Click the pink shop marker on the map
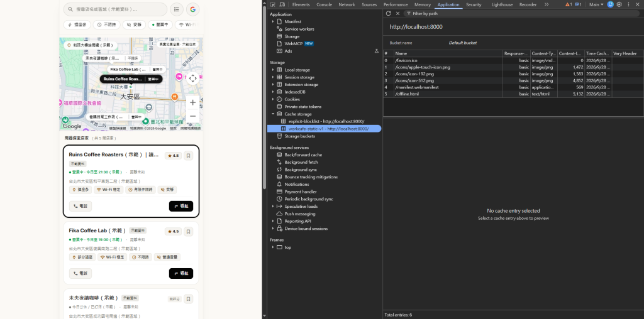This screenshot has width=644, height=319. [x=179, y=77]
